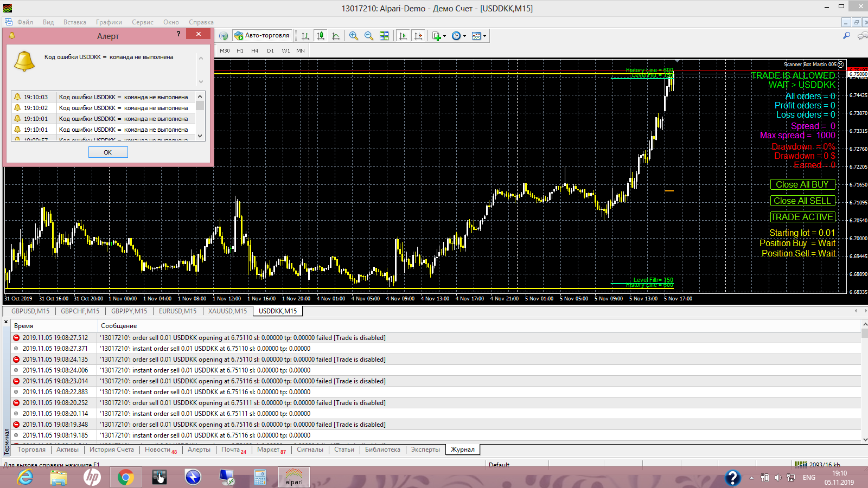Open the Торговля terminal tab

click(31, 450)
